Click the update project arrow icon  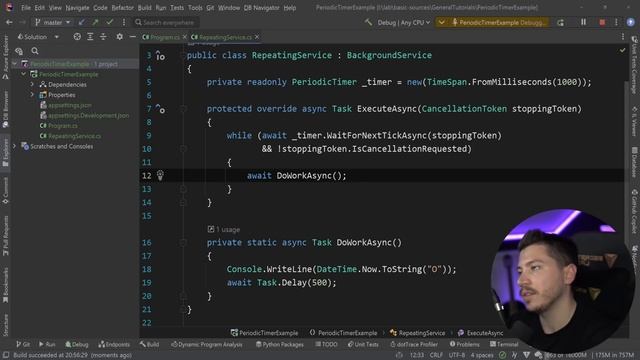coord(82,22)
